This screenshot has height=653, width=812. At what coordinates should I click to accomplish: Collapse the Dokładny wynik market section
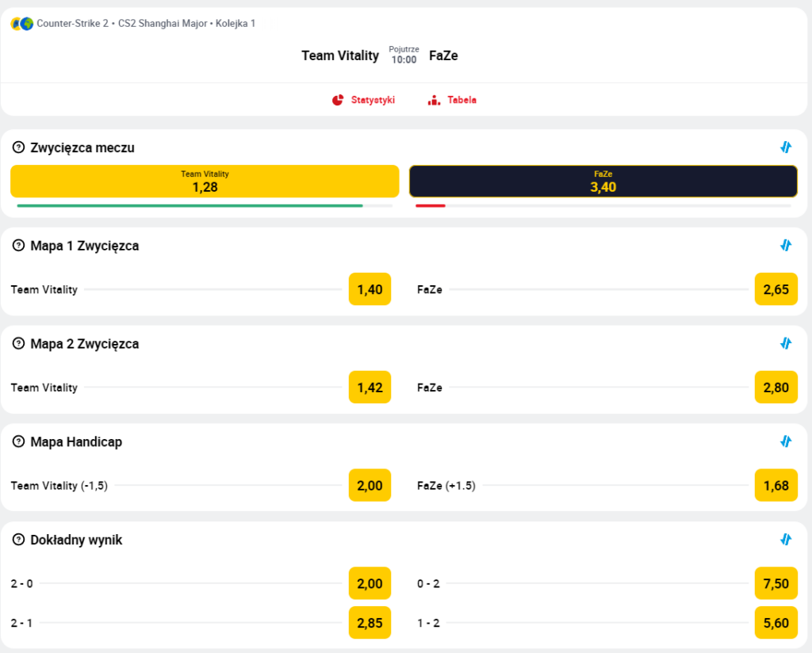786,540
